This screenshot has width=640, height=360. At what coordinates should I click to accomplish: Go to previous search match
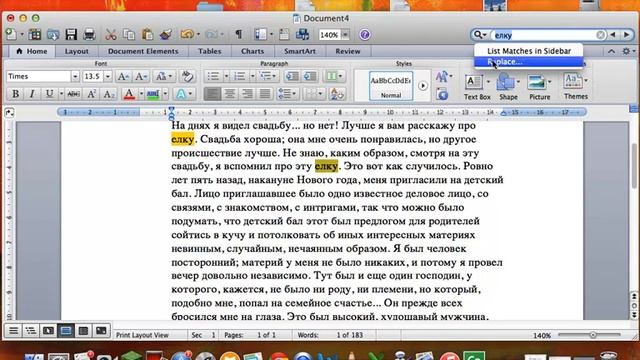pos(613,35)
